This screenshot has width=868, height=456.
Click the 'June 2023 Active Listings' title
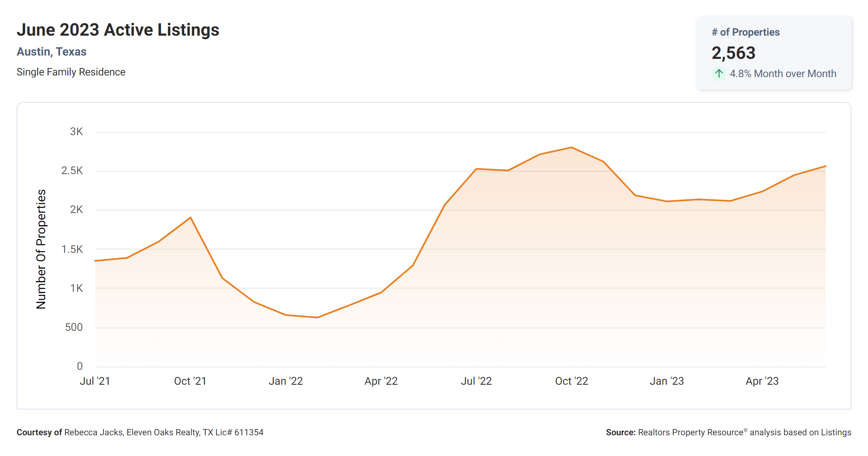tap(118, 30)
